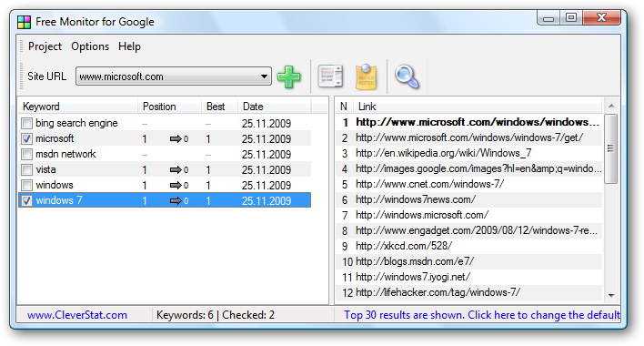This screenshot has width=644, height=346.
Task: Start search with magnifying glass icon
Action: click(x=407, y=76)
